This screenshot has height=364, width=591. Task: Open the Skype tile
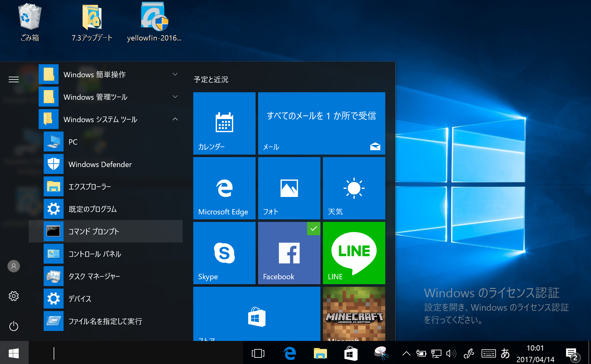click(224, 253)
